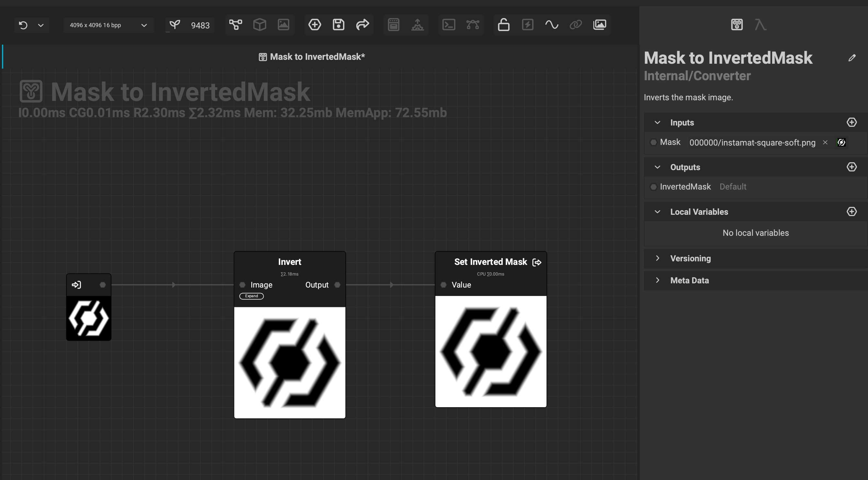Open the 4096 x 4096 16 bpp dropdown
Screen dimensions: 868x480
[x=108, y=25]
